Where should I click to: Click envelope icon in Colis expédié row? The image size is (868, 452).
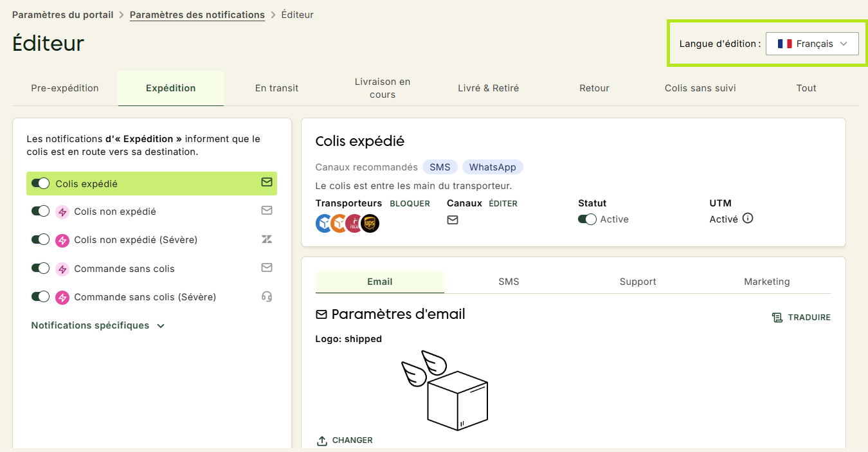tap(267, 183)
